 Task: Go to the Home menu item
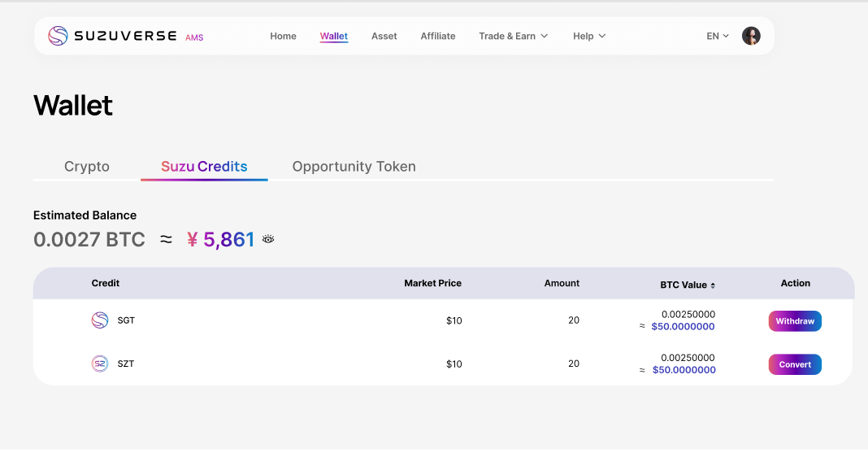click(x=283, y=36)
